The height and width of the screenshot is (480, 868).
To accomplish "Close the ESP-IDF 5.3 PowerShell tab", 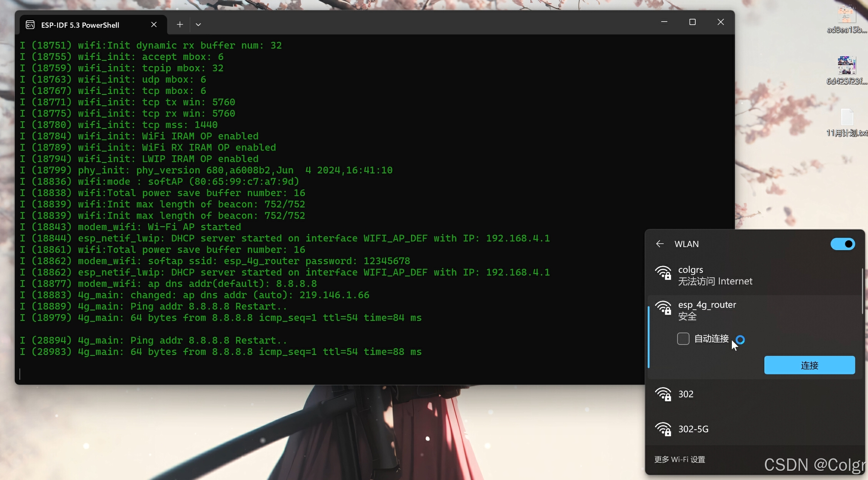I will pyautogui.click(x=154, y=25).
